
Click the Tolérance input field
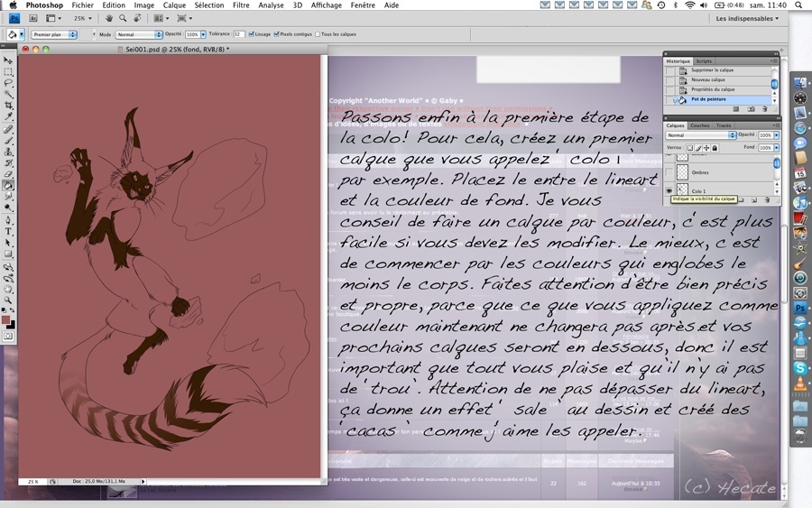[238, 34]
